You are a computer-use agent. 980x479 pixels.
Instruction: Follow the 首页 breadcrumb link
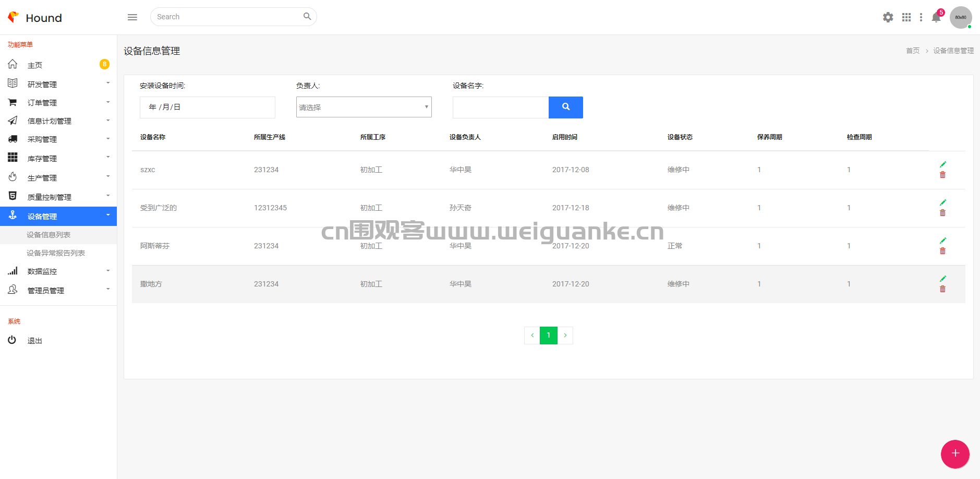(x=913, y=51)
